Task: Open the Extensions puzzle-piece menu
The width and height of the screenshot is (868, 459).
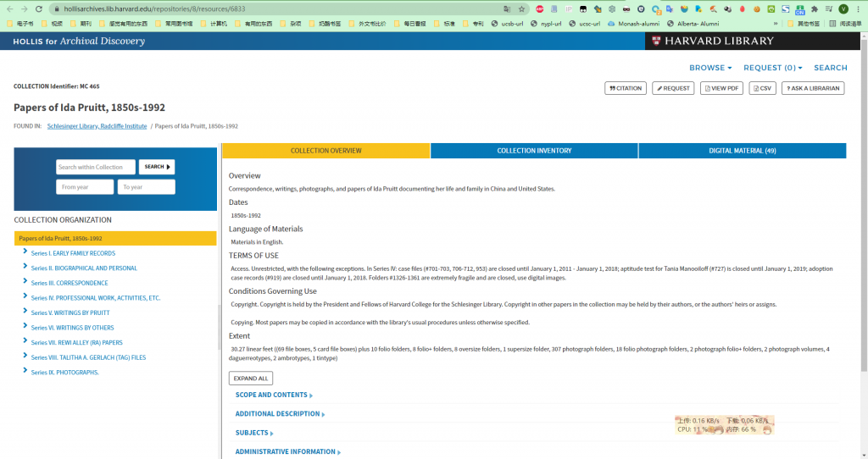Action: [x=815, y=8]
